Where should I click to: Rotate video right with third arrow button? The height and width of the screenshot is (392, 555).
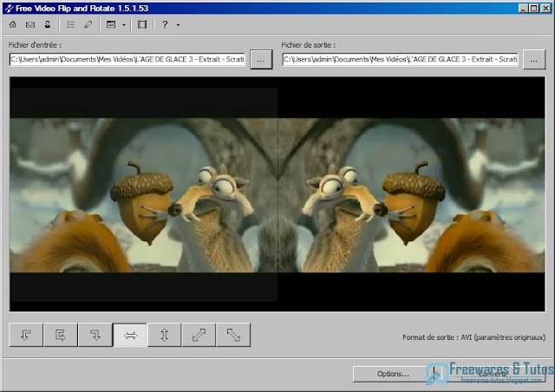pos(95,335)
